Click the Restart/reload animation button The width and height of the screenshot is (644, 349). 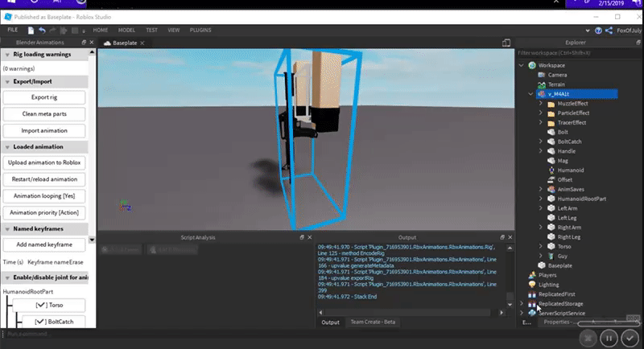[44, 179]
